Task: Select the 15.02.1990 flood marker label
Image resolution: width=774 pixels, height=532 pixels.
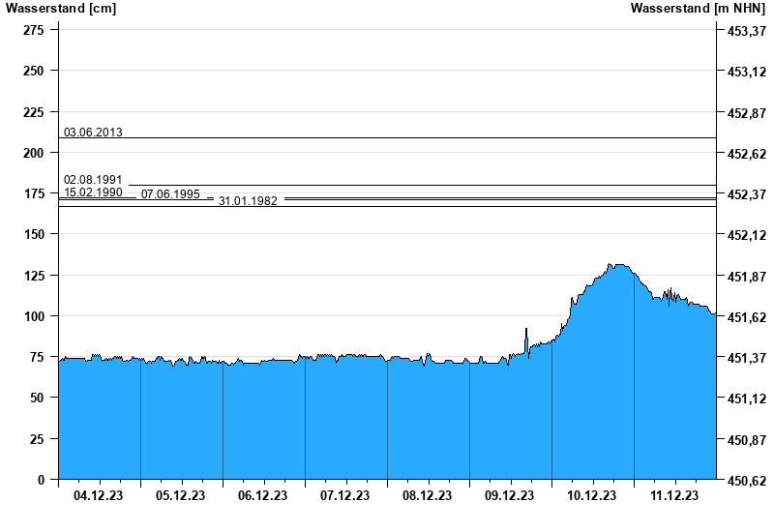Action: pyautogui.click(x=93, y=192)
